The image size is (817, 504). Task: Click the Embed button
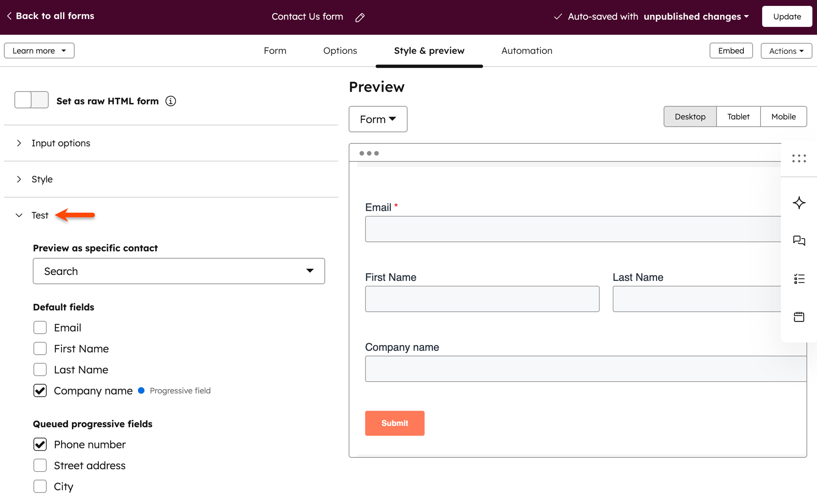pos(731,51)
